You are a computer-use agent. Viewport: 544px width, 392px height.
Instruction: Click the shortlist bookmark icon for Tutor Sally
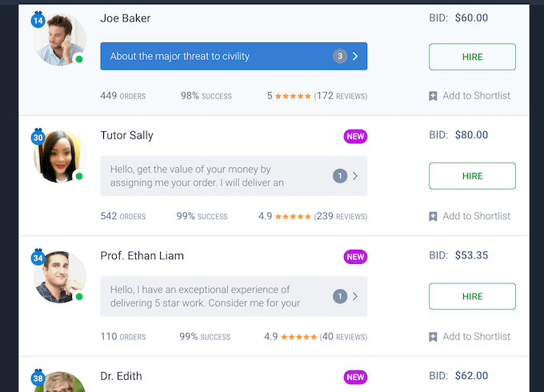[433, 216]
